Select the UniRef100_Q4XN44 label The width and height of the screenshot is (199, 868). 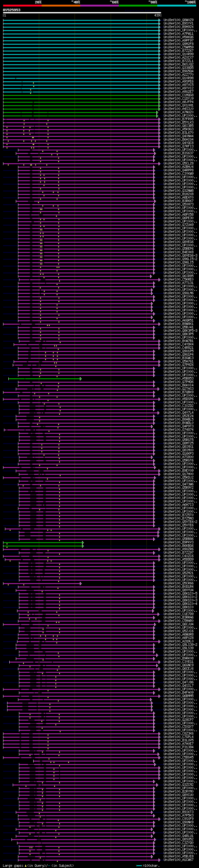(x=179, y=136)
